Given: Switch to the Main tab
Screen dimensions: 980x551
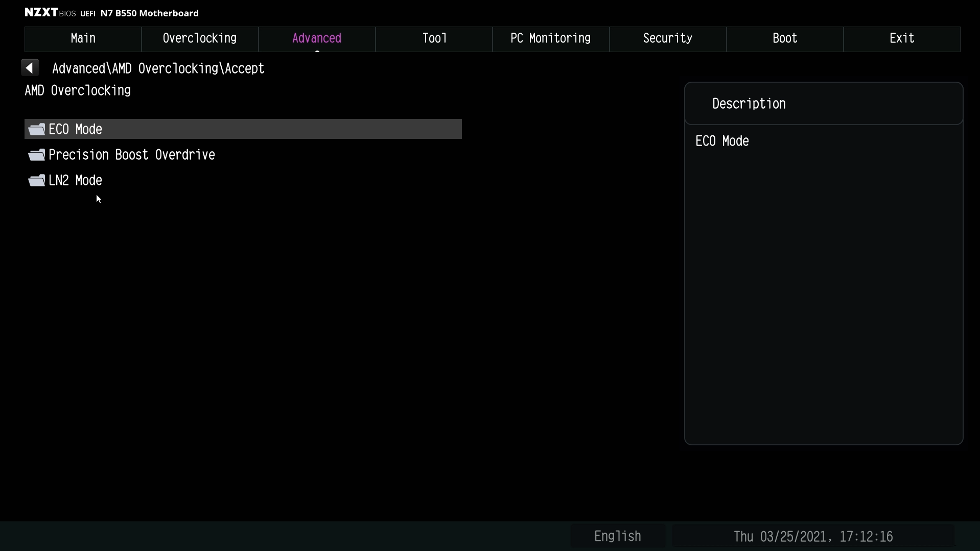Looking at the screenshot, I should 83,39.
